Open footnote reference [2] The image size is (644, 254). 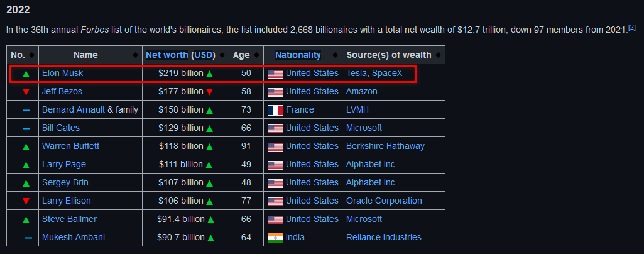(632, 28)
